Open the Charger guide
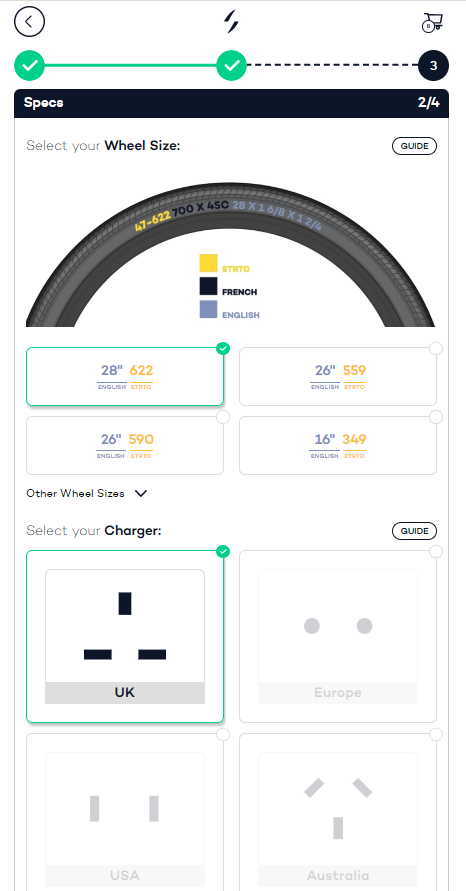The image size is (466, 891). coord(414,531)
